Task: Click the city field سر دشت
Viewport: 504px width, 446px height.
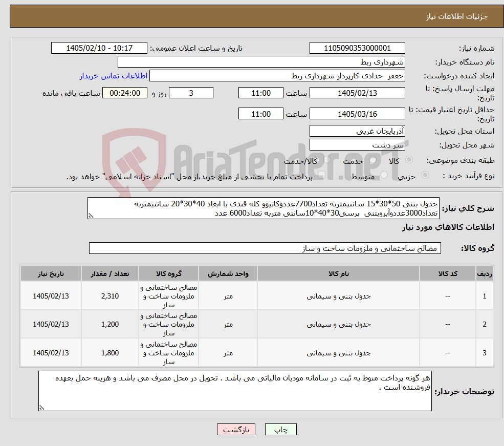Action: pyautogui.click(x=357, y=145)
